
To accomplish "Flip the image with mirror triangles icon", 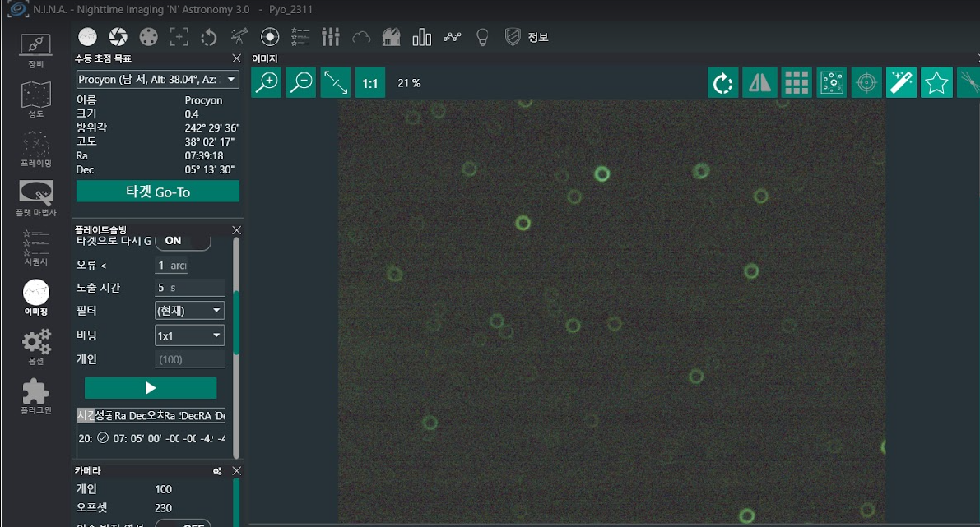I will (759, 82).
